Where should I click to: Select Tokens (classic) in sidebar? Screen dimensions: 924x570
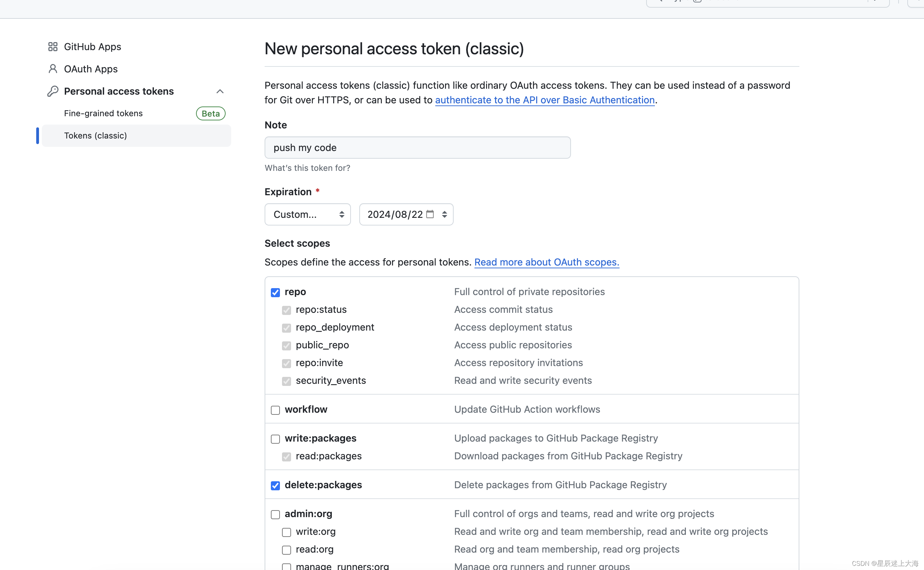click(x=95, y=136)
